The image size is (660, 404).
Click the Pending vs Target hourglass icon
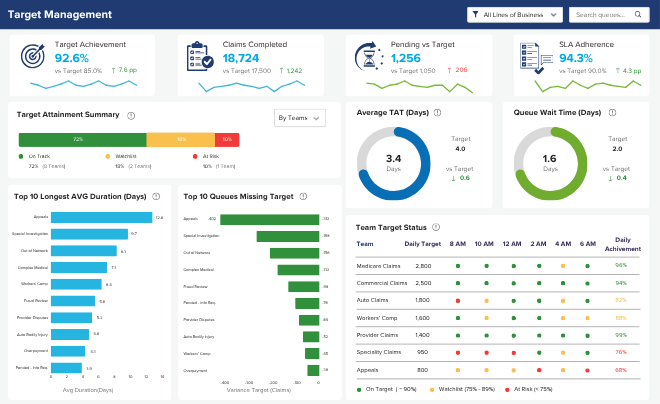click(369, 56)
